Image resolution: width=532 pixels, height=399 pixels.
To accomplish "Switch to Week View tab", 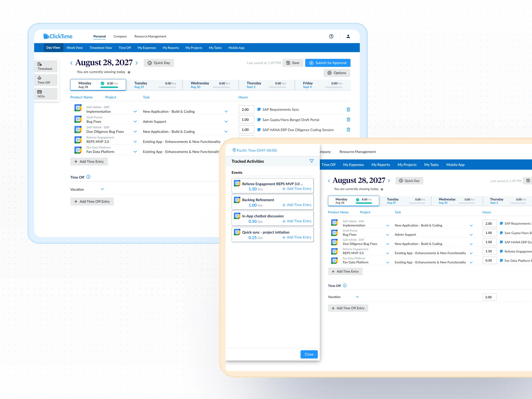I will (x=74, y=48).
